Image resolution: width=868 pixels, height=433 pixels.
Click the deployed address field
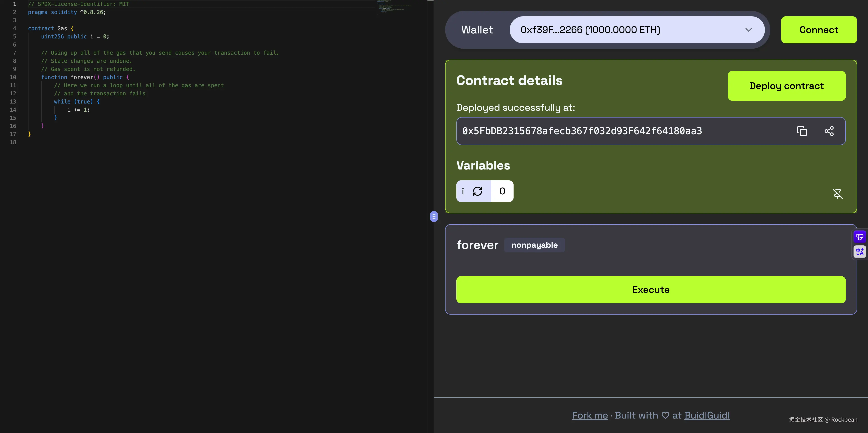651,131
